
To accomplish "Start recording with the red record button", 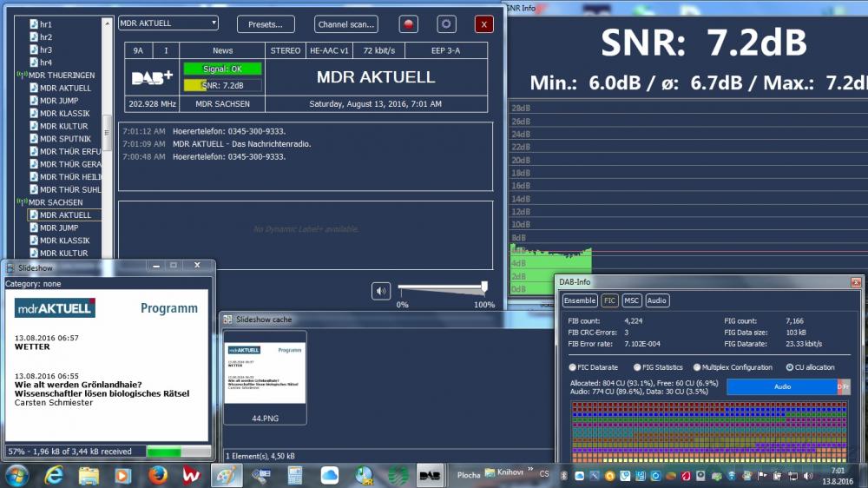I will pyautogui.click(x=409, y=24).
